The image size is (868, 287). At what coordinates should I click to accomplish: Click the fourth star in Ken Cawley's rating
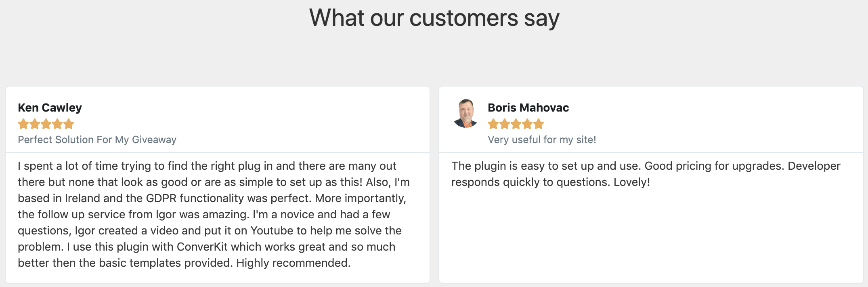click(x=57, y=124)
